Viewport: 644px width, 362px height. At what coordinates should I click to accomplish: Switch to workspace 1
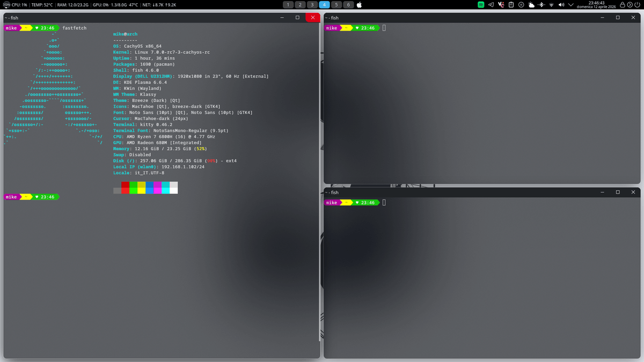[x=288, y=4]
